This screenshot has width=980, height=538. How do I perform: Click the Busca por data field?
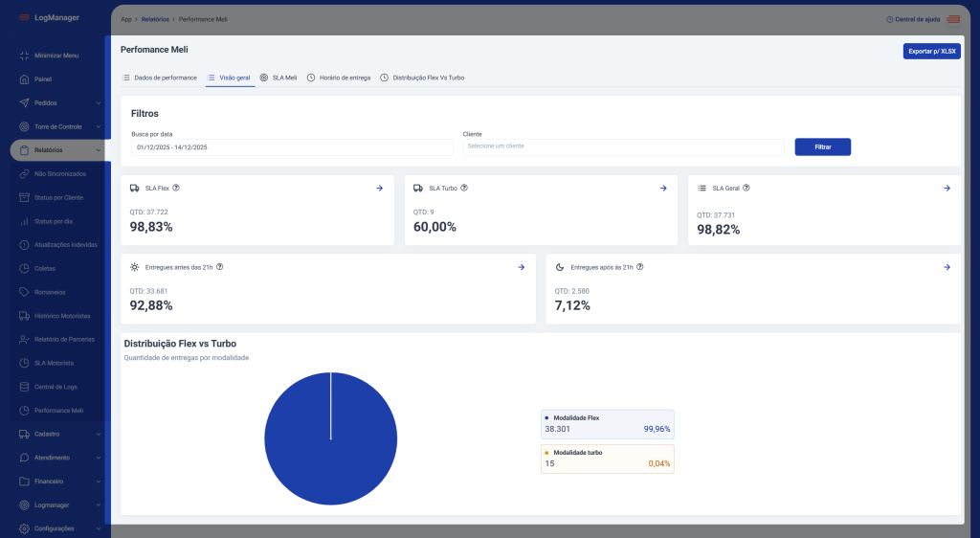[x=292, y=147]
